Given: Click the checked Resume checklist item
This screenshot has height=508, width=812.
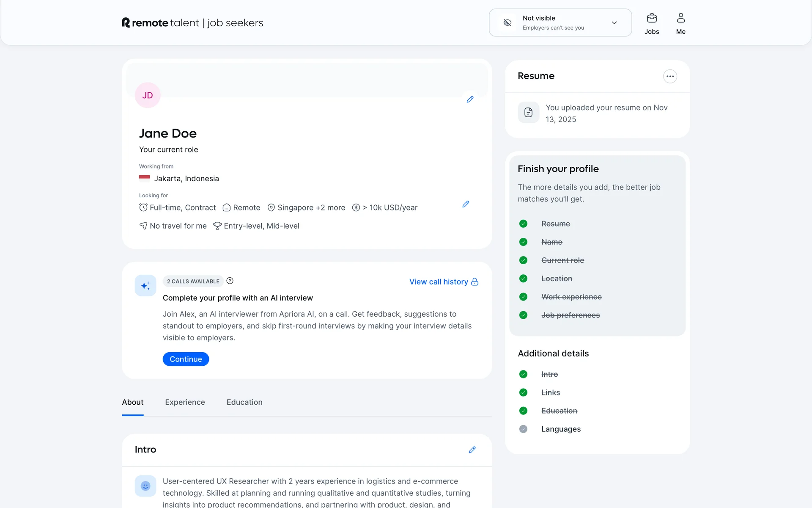Looking at the screenshot, I should [x=555, y=224].
